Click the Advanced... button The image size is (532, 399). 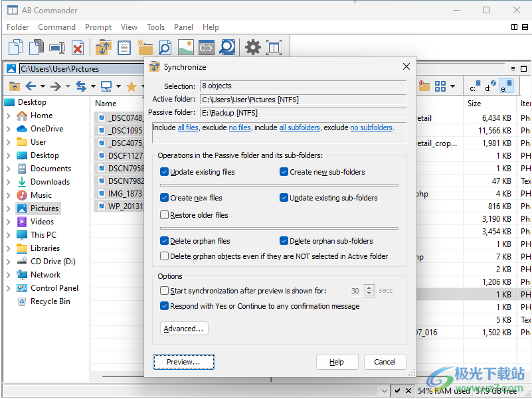tap(183, 329)
